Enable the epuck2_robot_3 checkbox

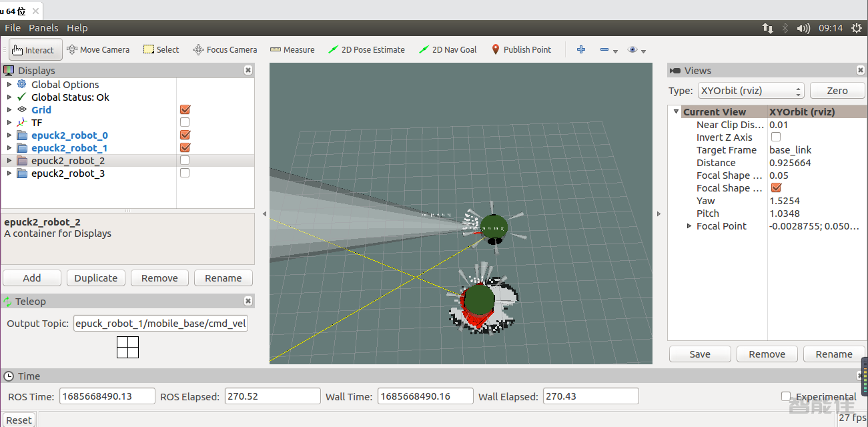click(185, 173)
